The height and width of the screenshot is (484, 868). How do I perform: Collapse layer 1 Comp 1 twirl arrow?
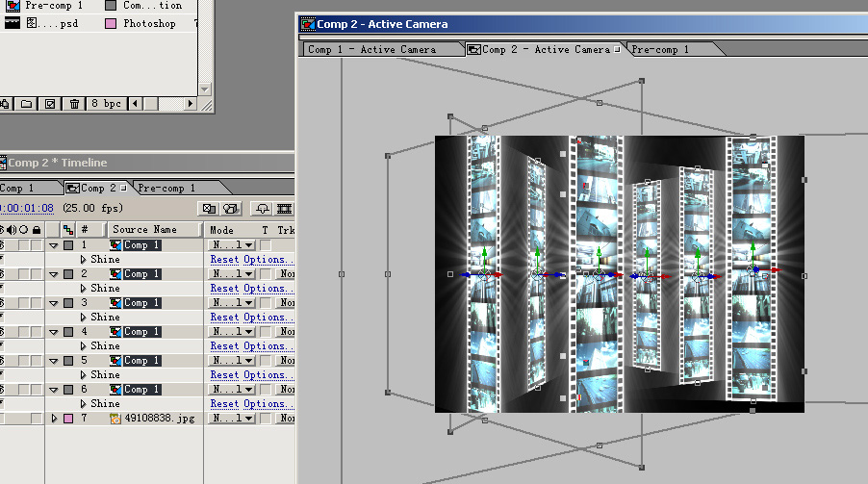54,245
